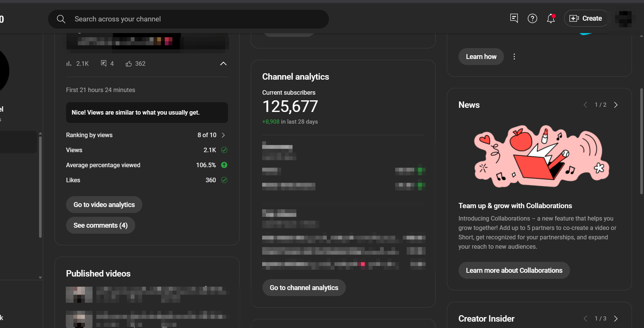Expand the Ranking by views chevron
Screen dimensions: 644x328
click(223, 135)
